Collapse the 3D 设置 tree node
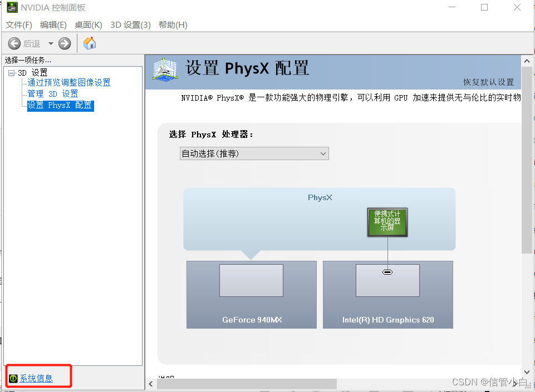 coord(12,73)
